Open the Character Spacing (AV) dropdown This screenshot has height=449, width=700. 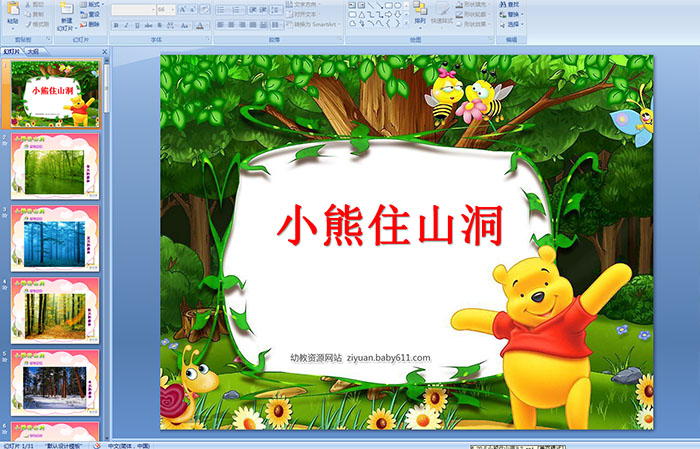point(171,25)
